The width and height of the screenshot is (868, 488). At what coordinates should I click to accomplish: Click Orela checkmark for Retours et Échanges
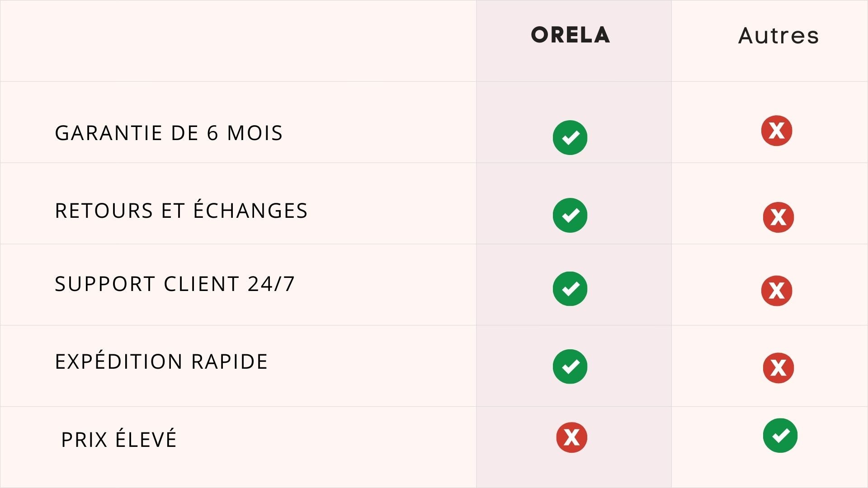(x=570, y=215)
